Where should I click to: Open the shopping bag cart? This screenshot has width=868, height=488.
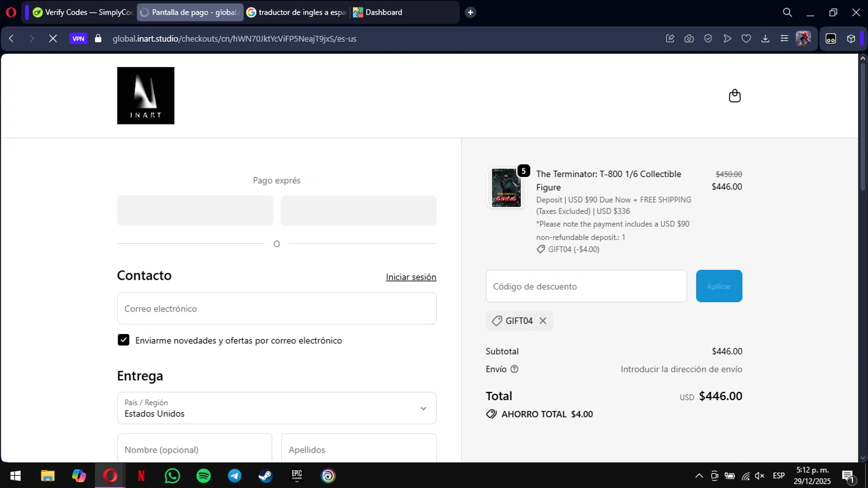point(735,96)
